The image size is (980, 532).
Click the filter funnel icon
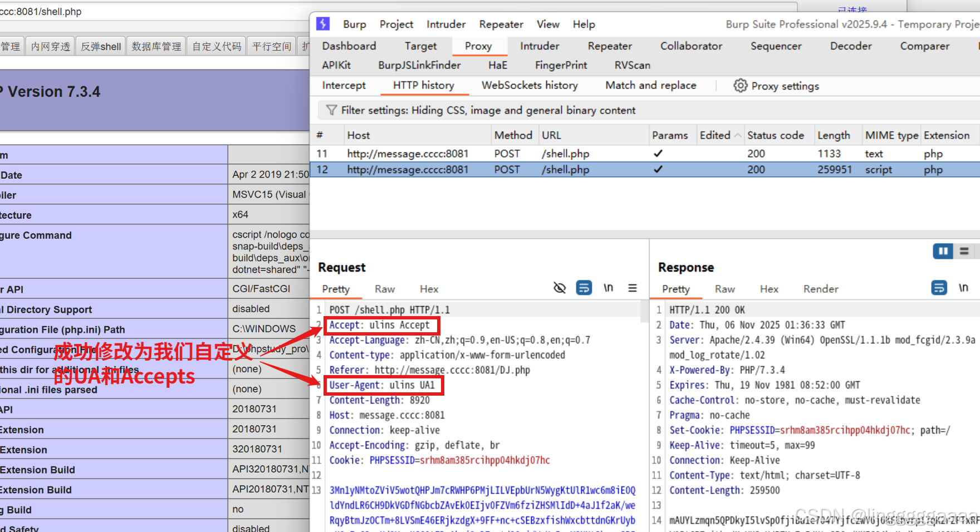click(x=331, y=110)
